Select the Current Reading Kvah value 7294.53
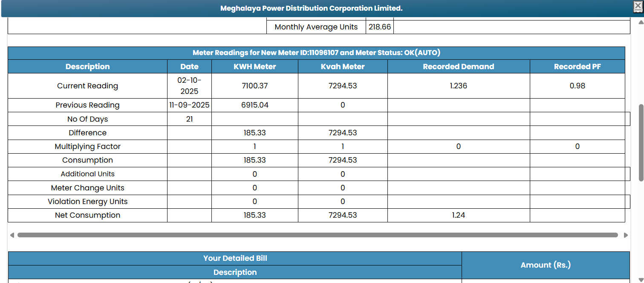The height and width of the screenshot is (283, 644). point(343,86)
